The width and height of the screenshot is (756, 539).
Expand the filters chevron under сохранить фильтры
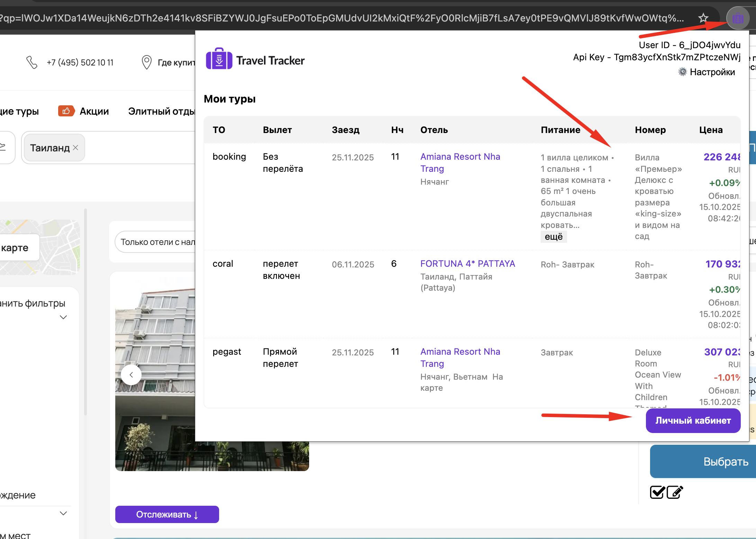click(63, 317)
